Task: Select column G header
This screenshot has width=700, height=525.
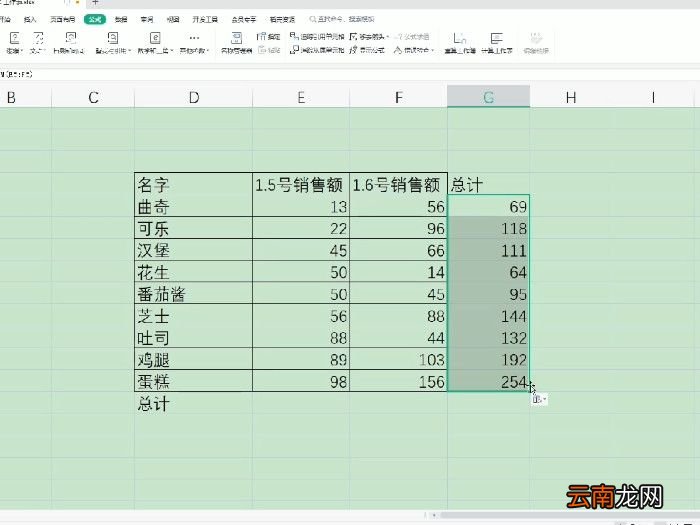Action: [x=488, y=97]
